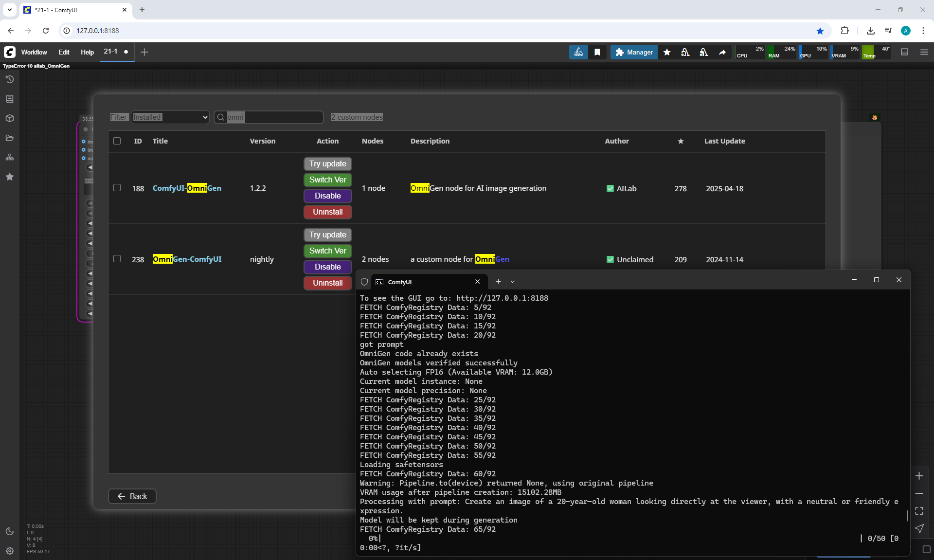Image resolution: width=934 pixels, height=560 pixels.
Task: Expand the terminal new tab dropdown chevron
Action: (x=513, y=282)
